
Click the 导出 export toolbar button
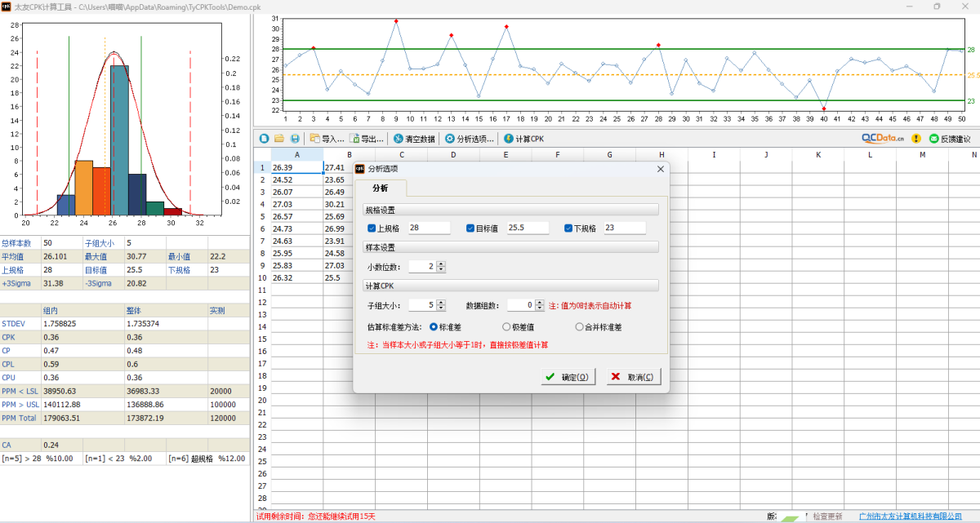367,139
